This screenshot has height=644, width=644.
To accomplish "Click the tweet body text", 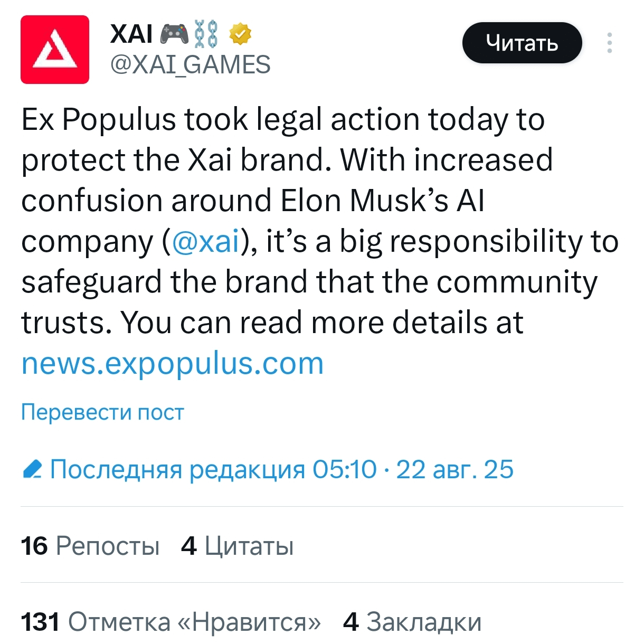I will coord(320,242).
